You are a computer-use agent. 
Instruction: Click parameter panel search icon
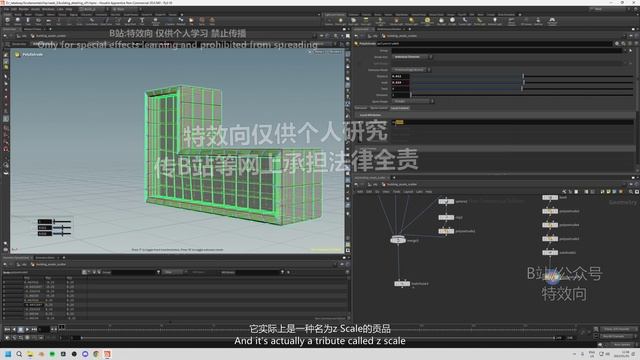623,43
